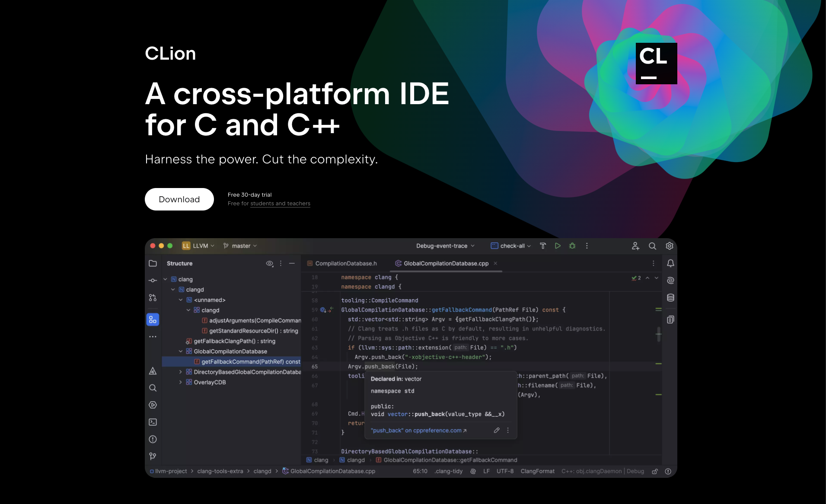The height and width of the screenshot is (504, 826).
Task: Click the edit pencil in documentation popup
Action: [x=497, y=431]
